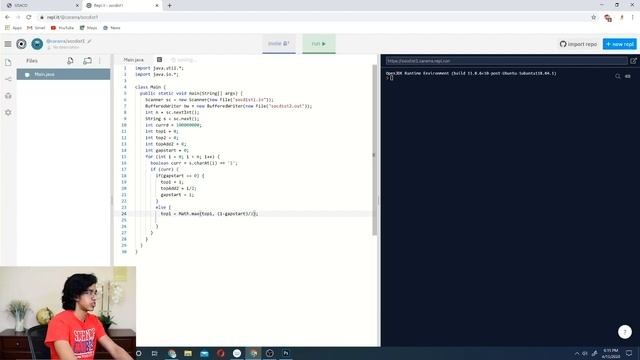Screen dimensions: 640x360
Task: Open the Gmail bookmark
Action: [36, 28]
